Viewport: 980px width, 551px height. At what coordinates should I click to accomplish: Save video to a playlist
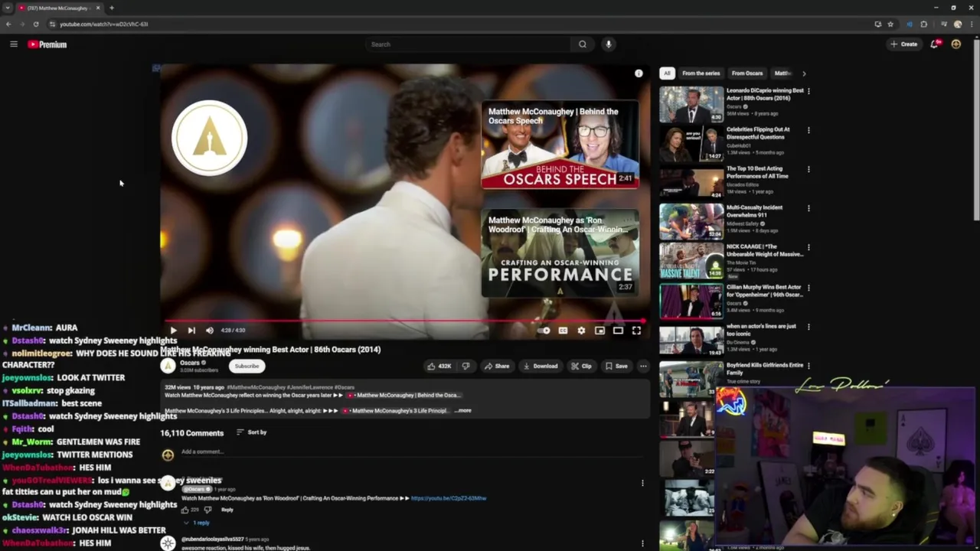pyautogui.click(x=616, y=367)
